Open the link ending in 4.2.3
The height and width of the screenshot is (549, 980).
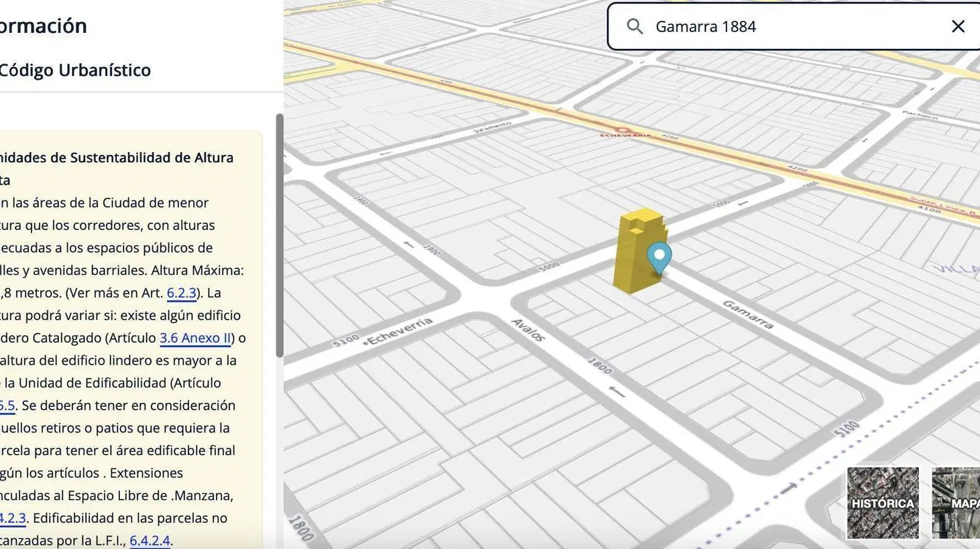13,518
